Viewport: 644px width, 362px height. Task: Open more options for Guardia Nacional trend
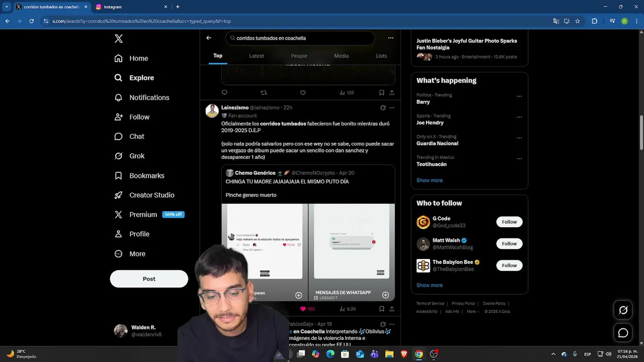click(519, 138)
